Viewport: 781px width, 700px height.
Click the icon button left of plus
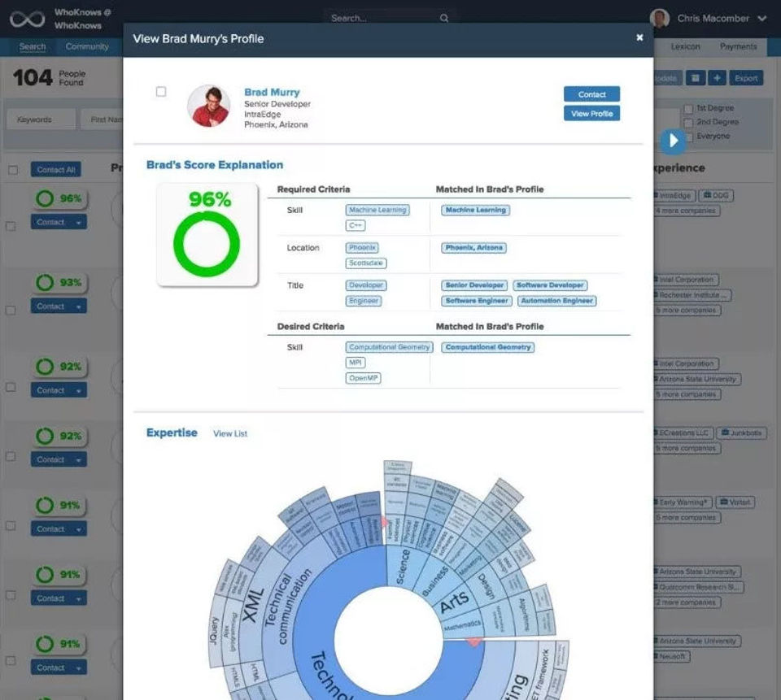(696, 78)
